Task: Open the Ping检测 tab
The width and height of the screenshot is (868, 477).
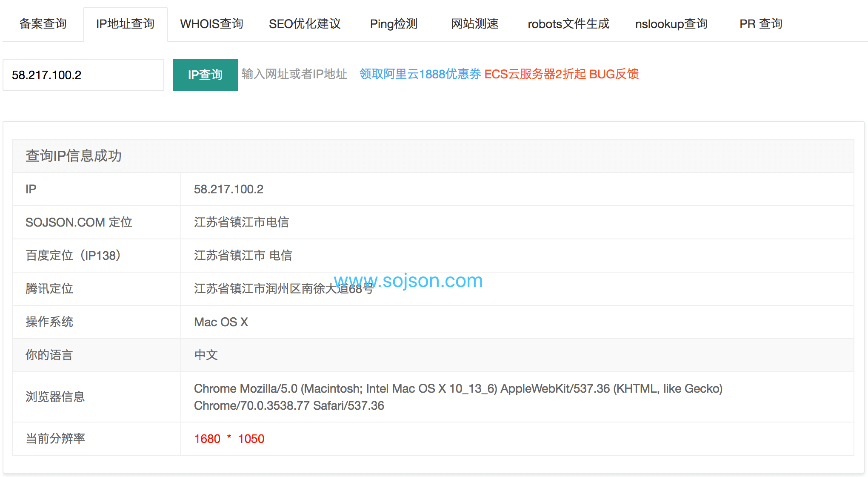Action: coord(393,24)
